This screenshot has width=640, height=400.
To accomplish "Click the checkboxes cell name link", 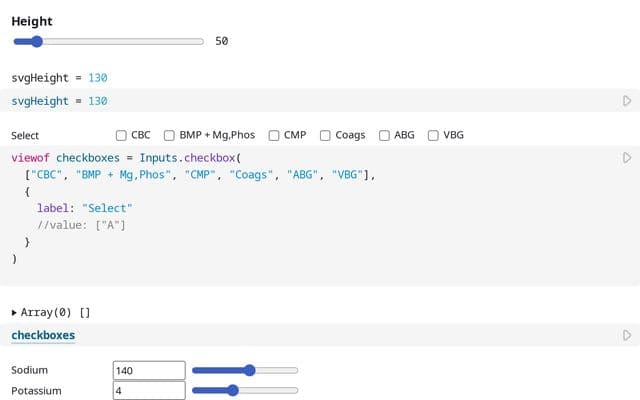I will coord(43,335).
